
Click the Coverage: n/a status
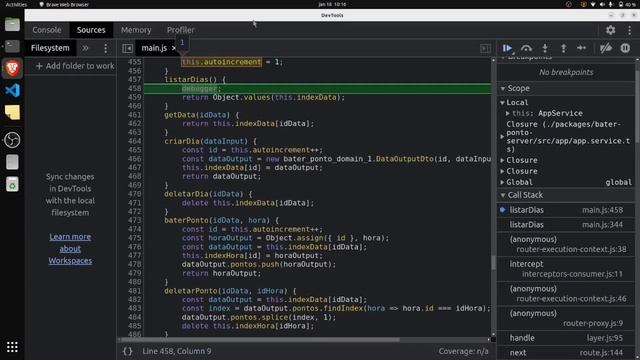pos(463,351)
